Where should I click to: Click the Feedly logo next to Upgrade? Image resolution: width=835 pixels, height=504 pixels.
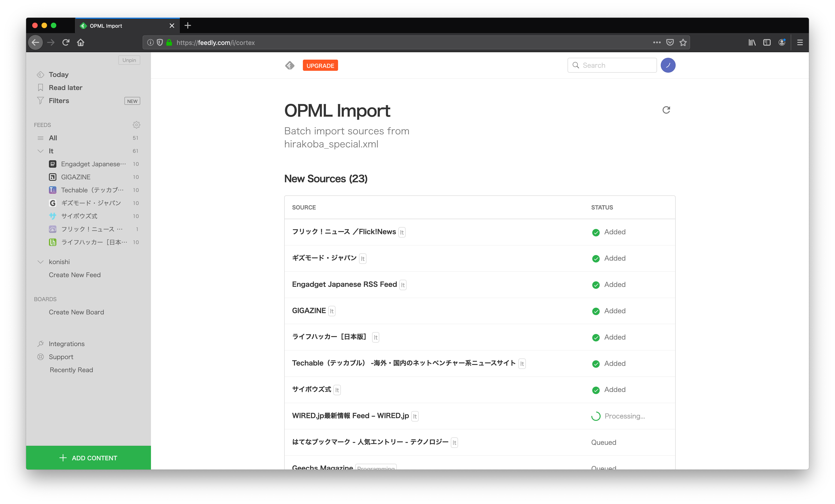[x=290, y=65]
